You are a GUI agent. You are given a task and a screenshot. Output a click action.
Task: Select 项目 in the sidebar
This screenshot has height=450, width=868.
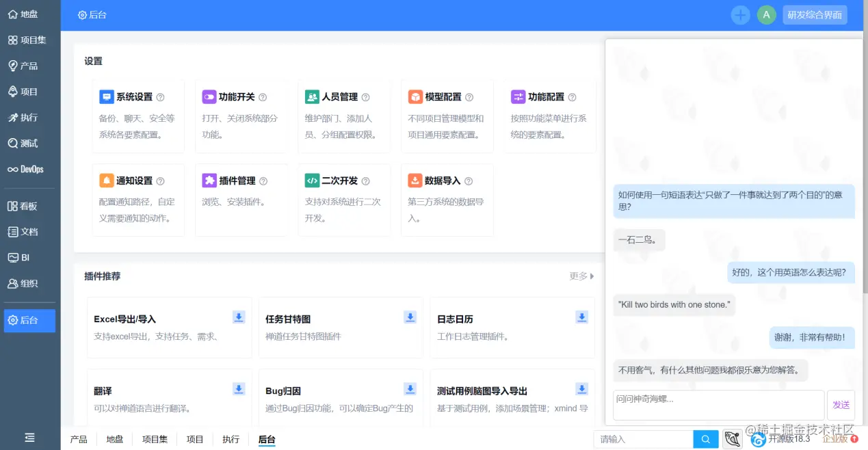30,92
